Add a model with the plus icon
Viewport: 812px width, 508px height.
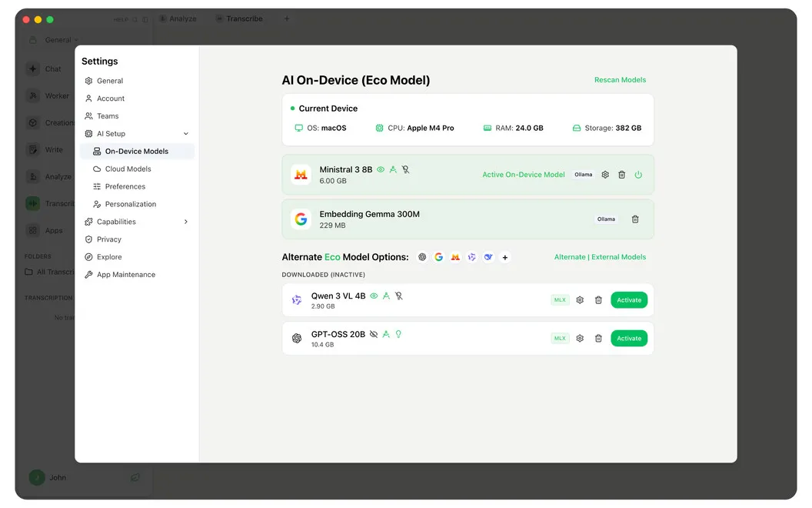click(505, 257)
